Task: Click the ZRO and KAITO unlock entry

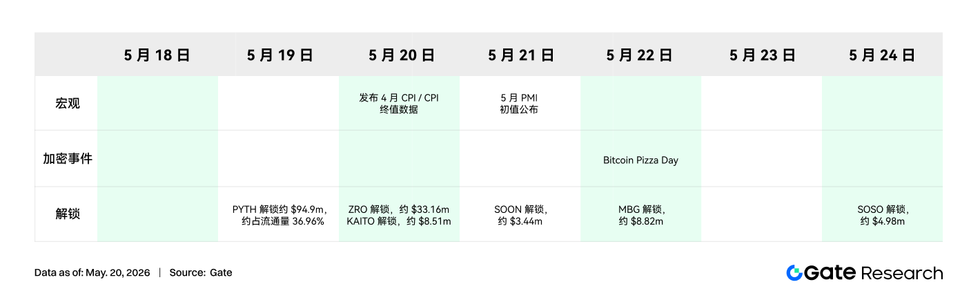Action: click(x=399, y=215)
